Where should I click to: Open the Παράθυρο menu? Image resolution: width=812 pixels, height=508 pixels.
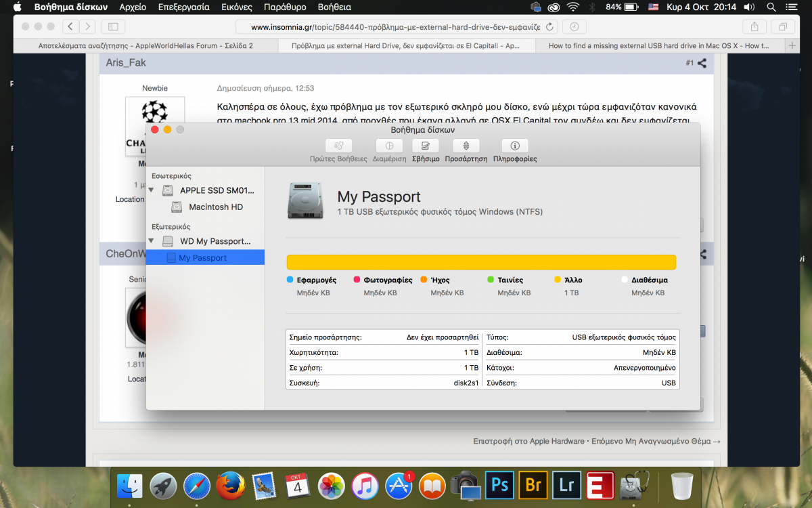coord(285,7)
